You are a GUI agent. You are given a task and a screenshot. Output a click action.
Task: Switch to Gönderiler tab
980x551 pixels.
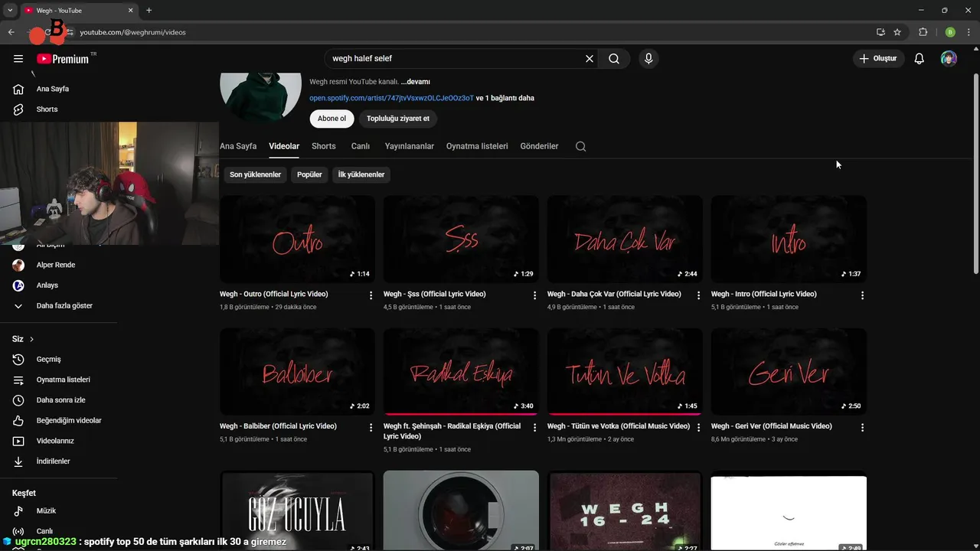(x=539, y=146)
